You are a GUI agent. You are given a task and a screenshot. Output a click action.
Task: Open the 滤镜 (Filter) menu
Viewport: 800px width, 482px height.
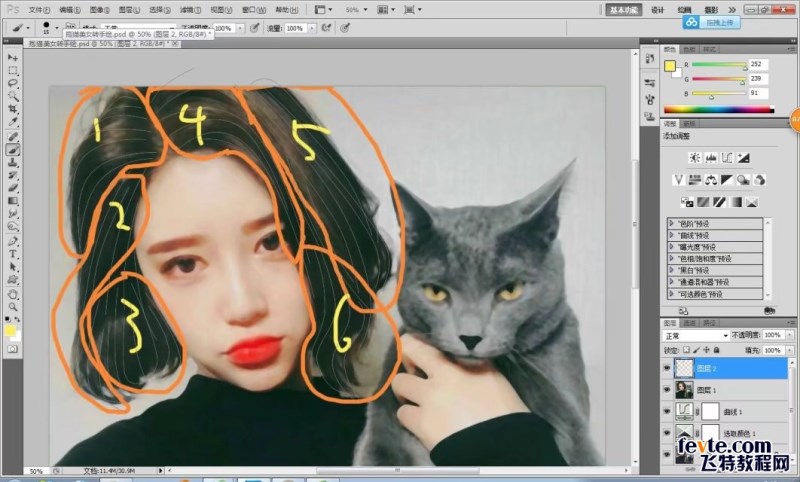click(x=187, y=9)
